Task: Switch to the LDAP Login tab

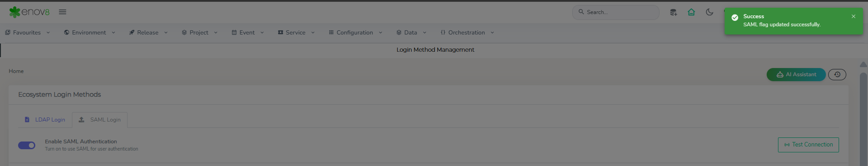Action: (x=45, y=120)
